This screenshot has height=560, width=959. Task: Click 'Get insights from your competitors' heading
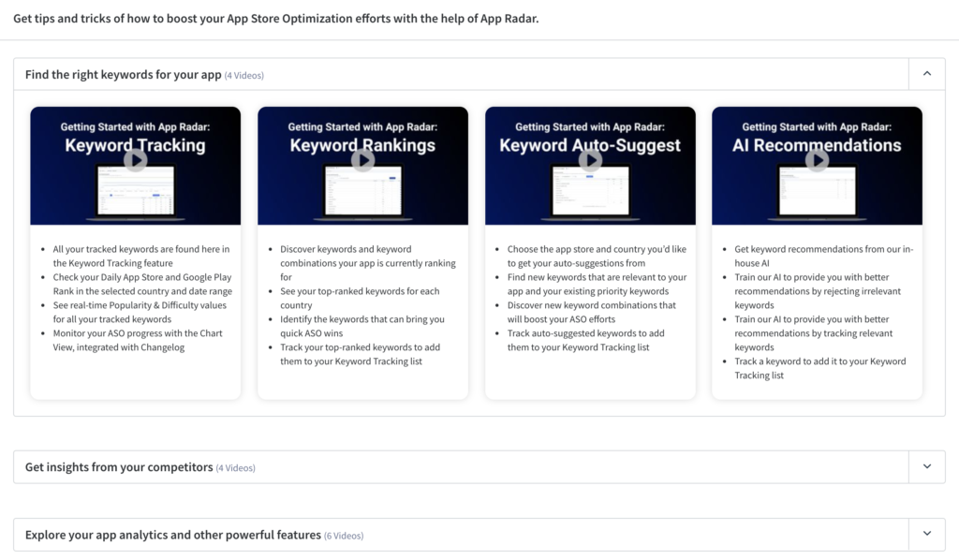[x=119, y=467]
